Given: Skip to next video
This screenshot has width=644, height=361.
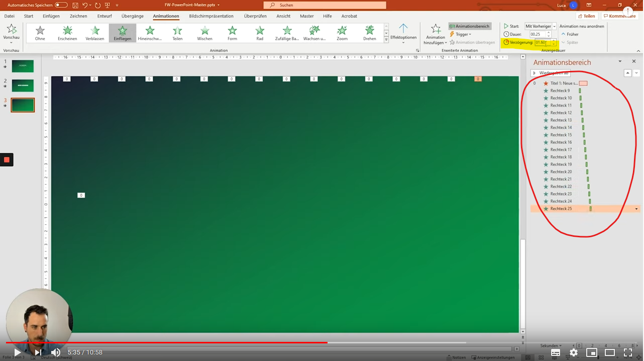Looking at the screenshot, I should pyautogui.click(x=38, y=352).
